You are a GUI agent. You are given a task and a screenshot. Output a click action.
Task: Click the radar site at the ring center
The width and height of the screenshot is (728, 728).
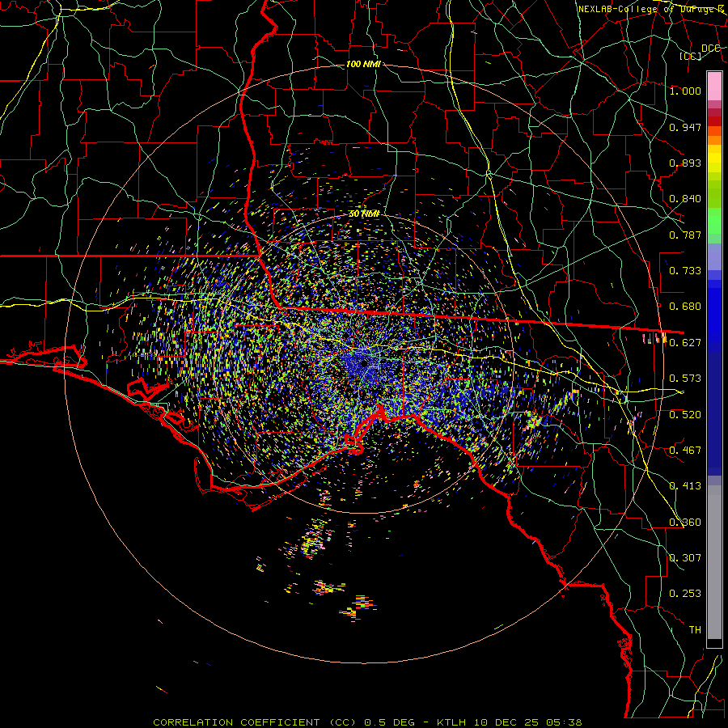click(363, 363)
